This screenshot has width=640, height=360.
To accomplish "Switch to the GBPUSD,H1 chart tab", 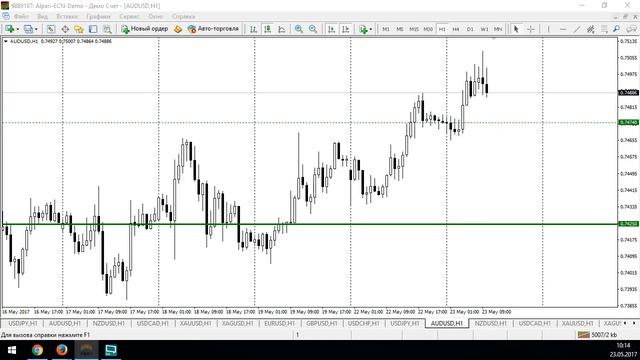I will [x=322, y=323].
